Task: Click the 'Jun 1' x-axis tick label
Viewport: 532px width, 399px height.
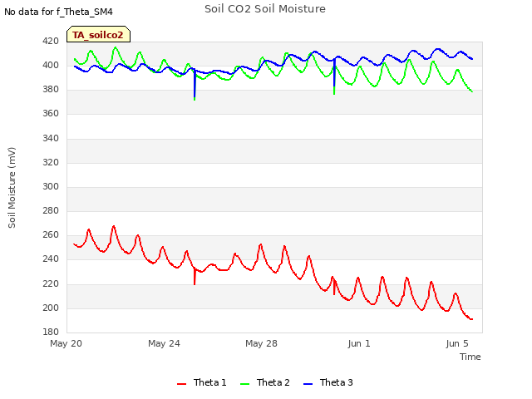Action: [x=359, y=343]
